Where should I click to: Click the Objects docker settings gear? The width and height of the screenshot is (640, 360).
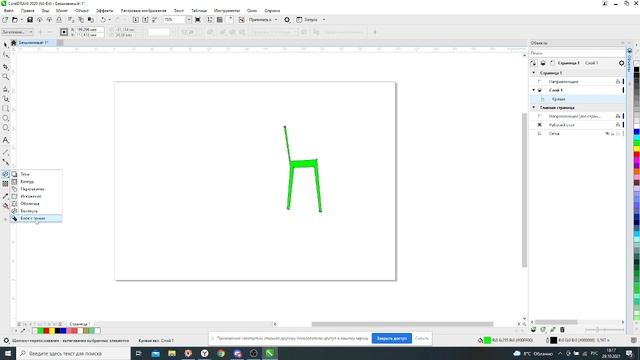click(x=621, y=63)
